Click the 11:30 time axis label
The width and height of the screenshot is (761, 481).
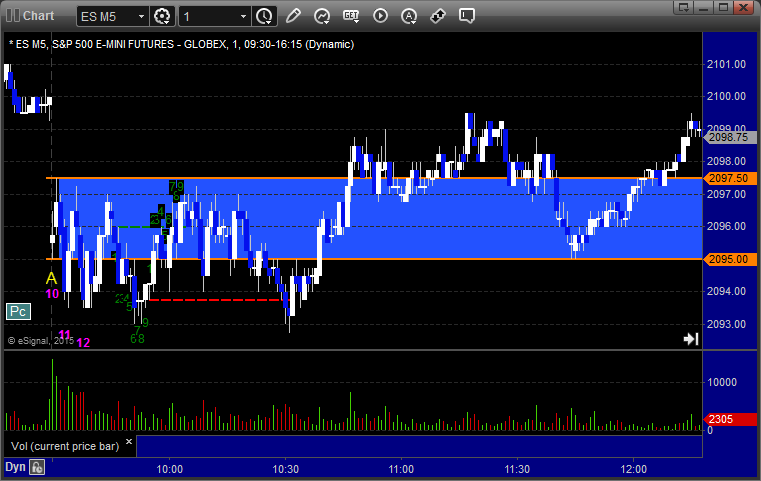point(517,469)
